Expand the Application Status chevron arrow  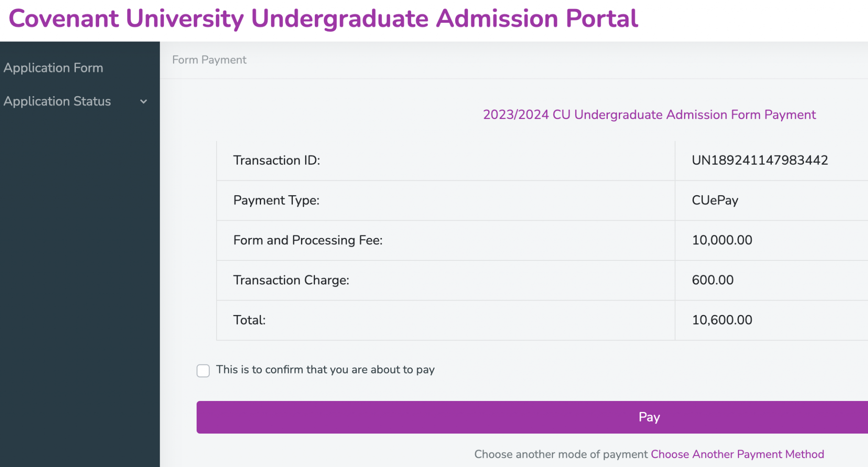click(x=144, y=102)
